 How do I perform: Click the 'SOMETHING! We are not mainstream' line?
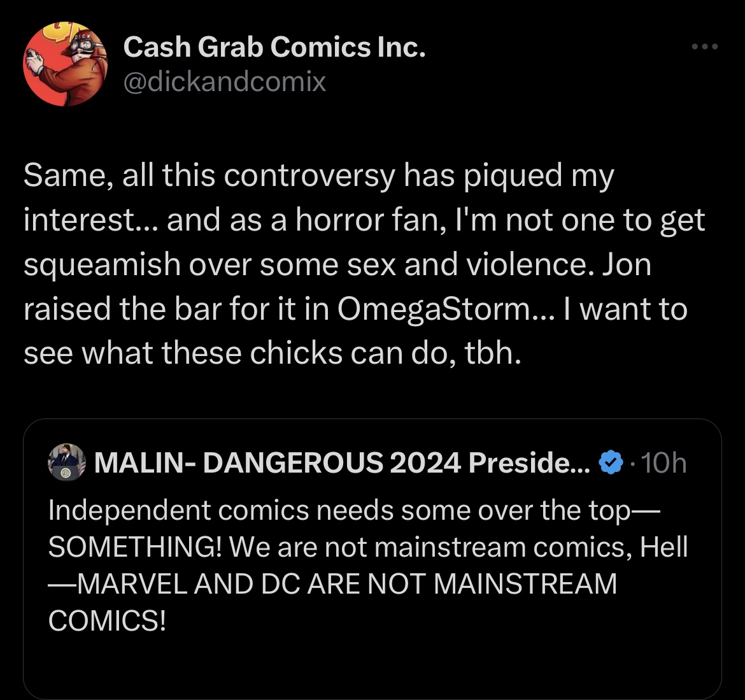(x=368, y=546)
